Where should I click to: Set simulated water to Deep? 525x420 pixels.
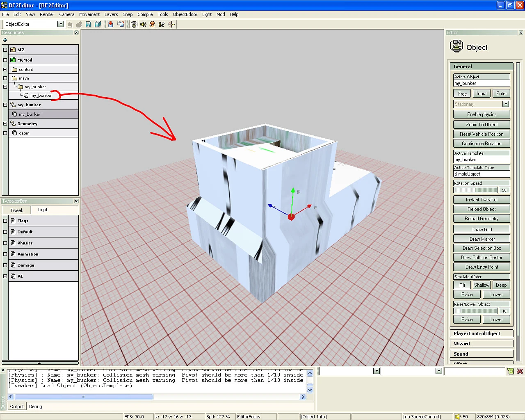coord(501,285)
